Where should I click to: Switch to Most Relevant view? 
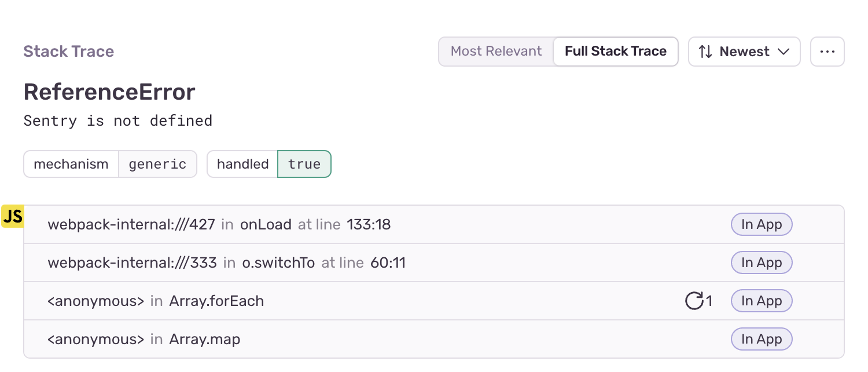click(496, 52)
